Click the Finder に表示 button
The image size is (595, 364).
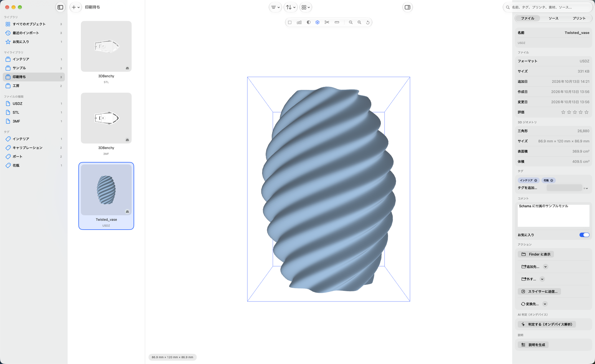tap(536, 254)
